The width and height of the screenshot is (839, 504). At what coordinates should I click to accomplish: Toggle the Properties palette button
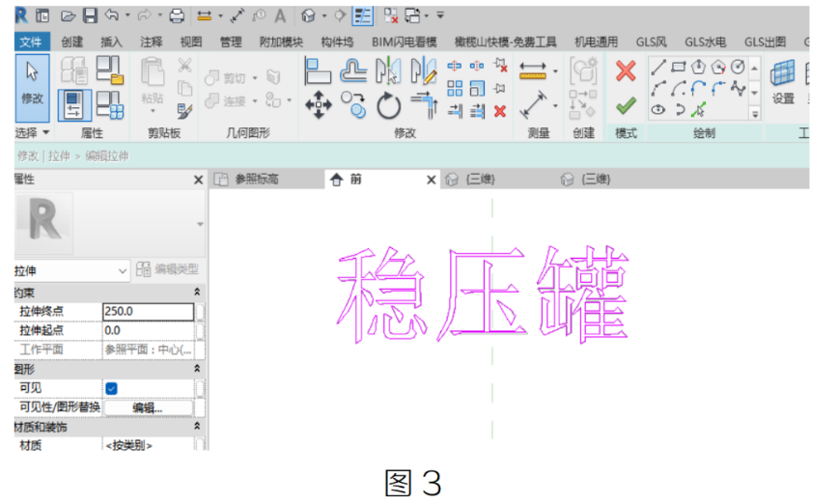point(74,104)
